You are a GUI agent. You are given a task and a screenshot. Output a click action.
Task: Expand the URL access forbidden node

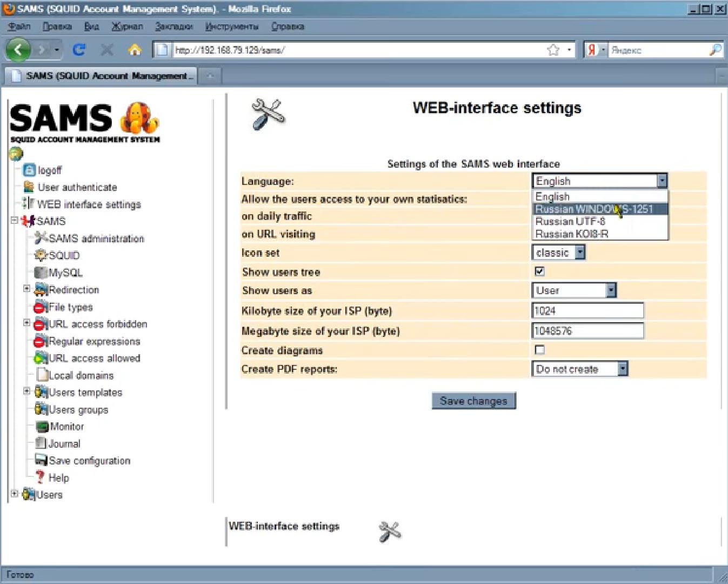pos(26,323)
